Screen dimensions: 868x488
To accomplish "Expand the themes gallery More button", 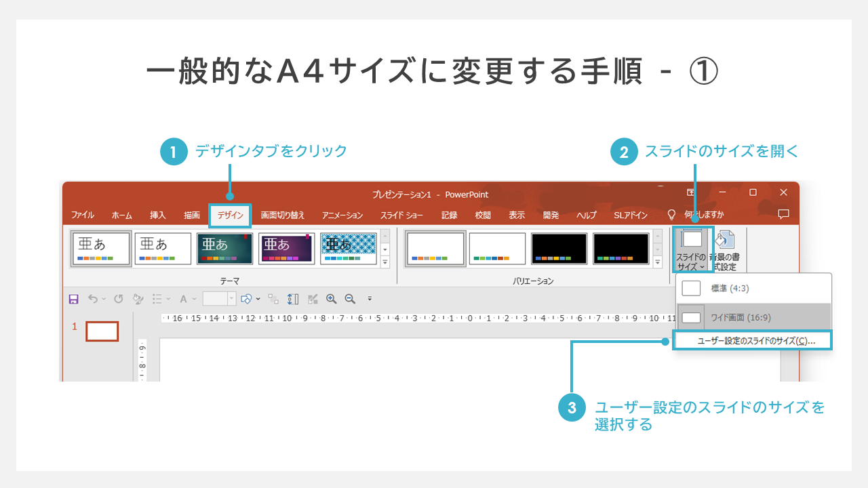I will (385, 261).
